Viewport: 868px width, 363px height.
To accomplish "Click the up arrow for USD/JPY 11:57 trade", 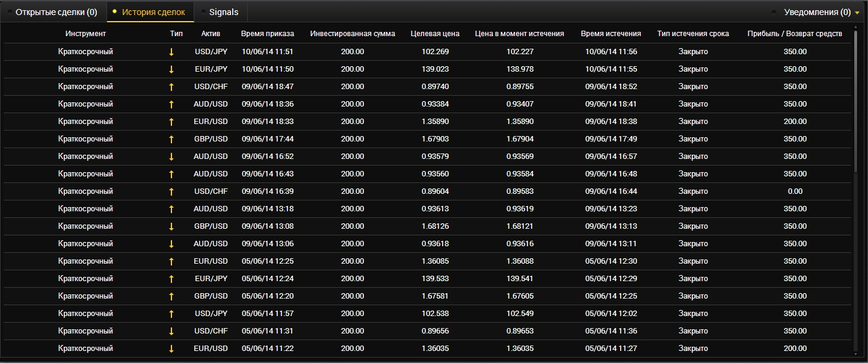I will point(171,314).
